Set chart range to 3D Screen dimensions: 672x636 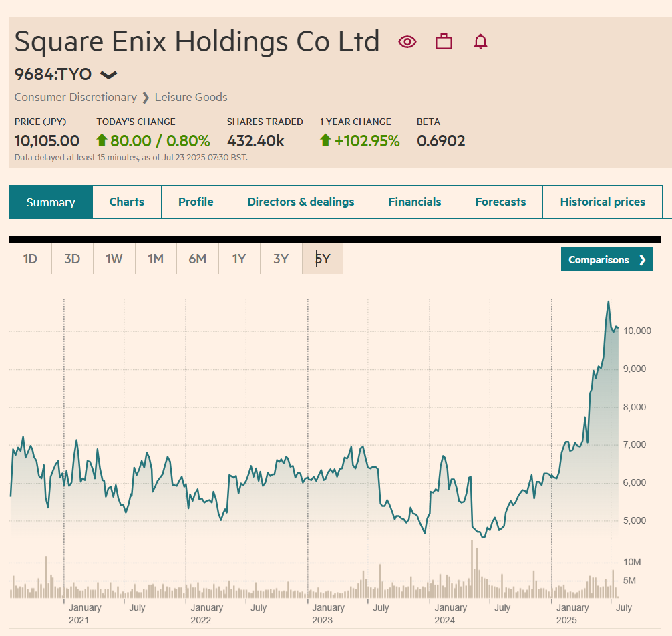[x=72, y=259]
